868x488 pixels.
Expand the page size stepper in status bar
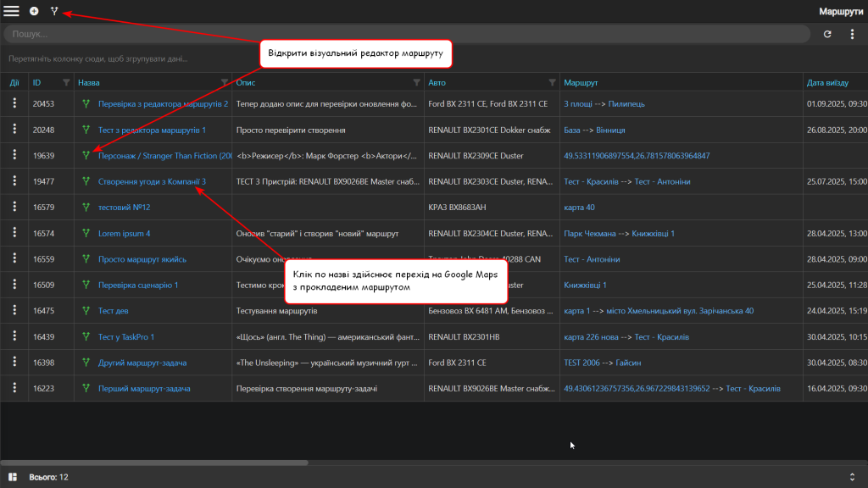point(852,477)
